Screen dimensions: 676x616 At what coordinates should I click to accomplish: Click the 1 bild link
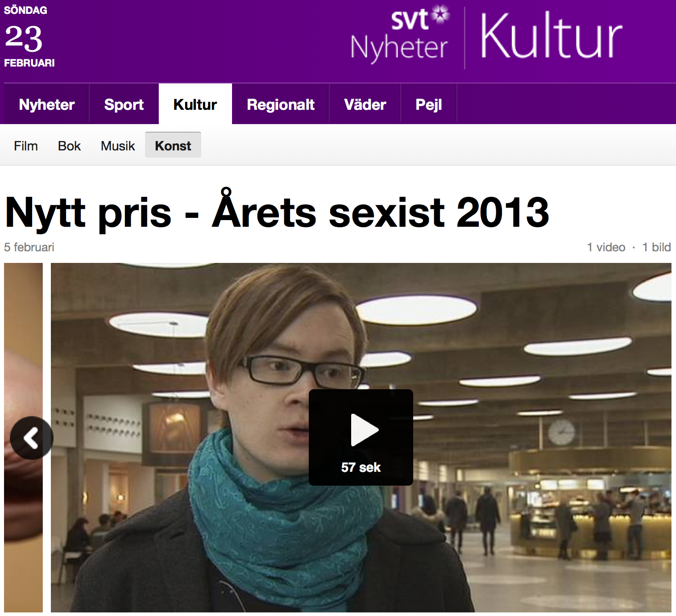tap(656, 247)
